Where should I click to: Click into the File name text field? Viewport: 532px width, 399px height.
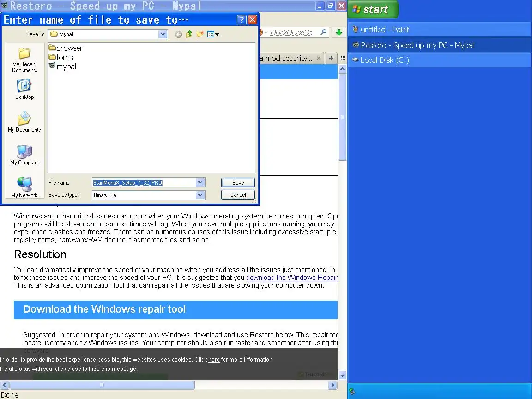pos(144,182)
